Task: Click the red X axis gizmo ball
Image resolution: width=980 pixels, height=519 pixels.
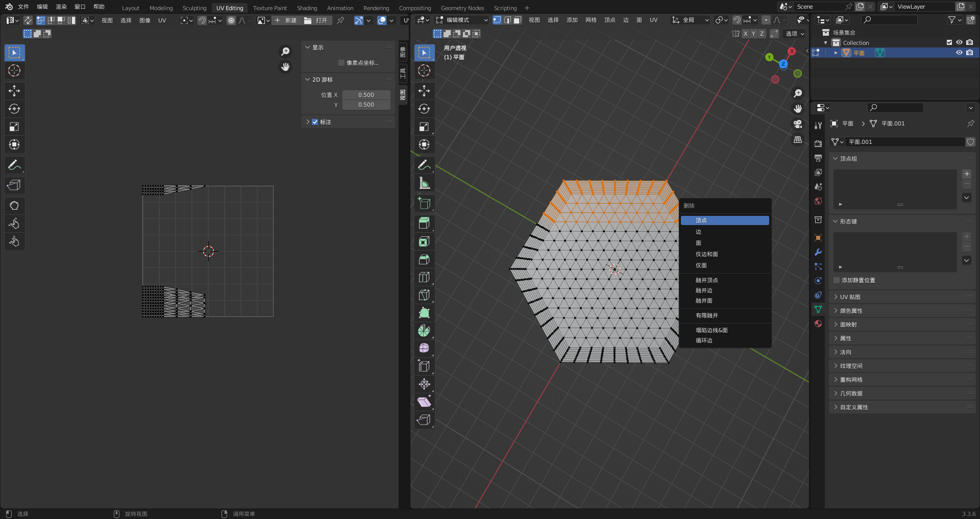Action: 792,51
